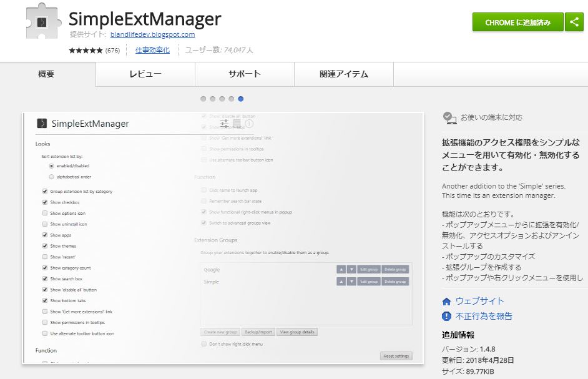The image size is (588, 379).
Task: Click the SimpleExtManager logo inside the preview
Action: [42, 124]
